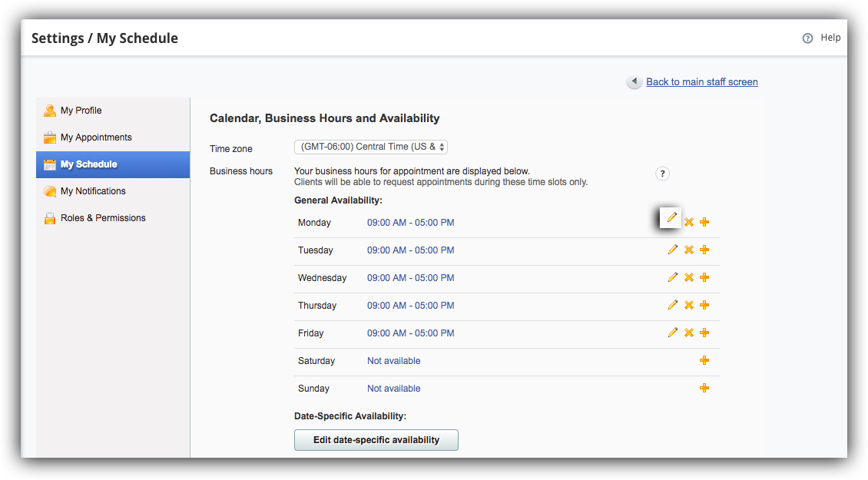Screen dimensions: 868x480
Task: Add a time slot to Monday
Action: tap(704, 222)
